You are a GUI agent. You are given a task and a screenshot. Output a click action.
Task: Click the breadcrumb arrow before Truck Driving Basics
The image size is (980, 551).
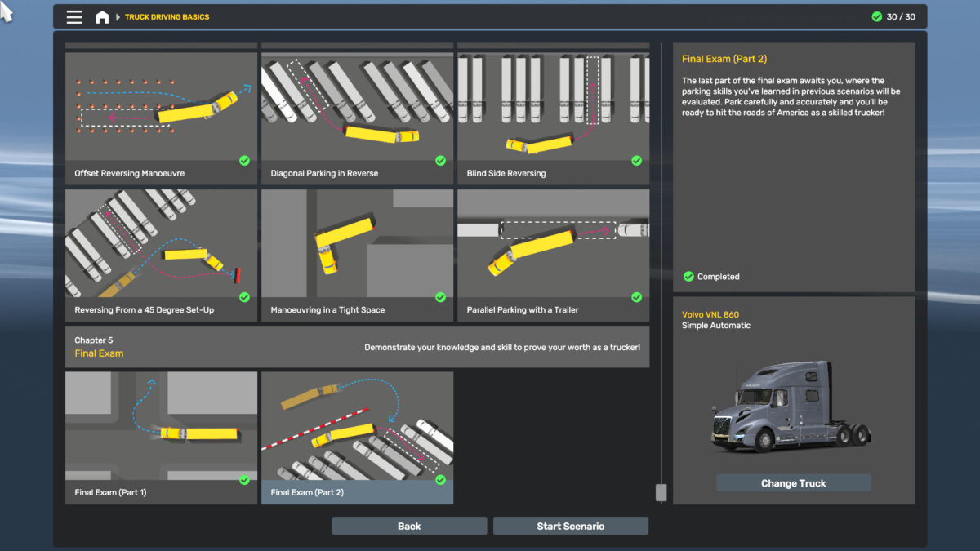click(x=118, y=17)
